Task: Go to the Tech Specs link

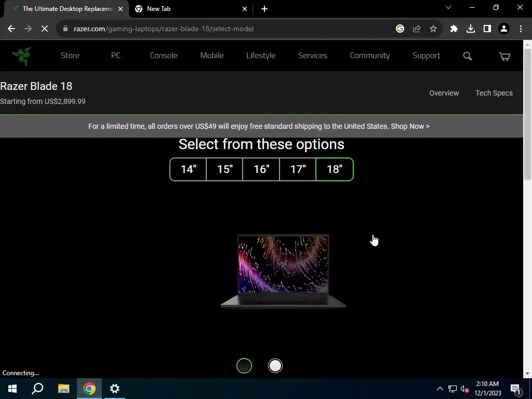Action: pos(494,93)
